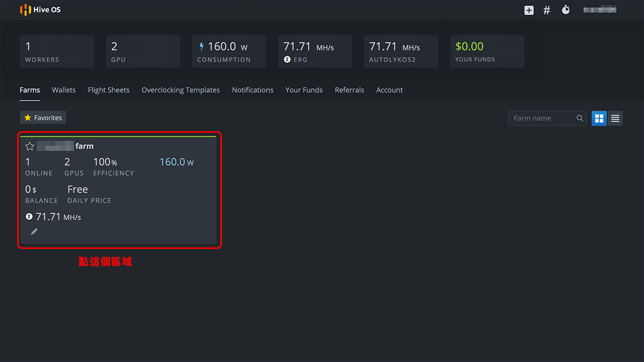Screen dimensions: 644x362
Task: Open the hashtag icon in header
Action: [x=547, y=10]
